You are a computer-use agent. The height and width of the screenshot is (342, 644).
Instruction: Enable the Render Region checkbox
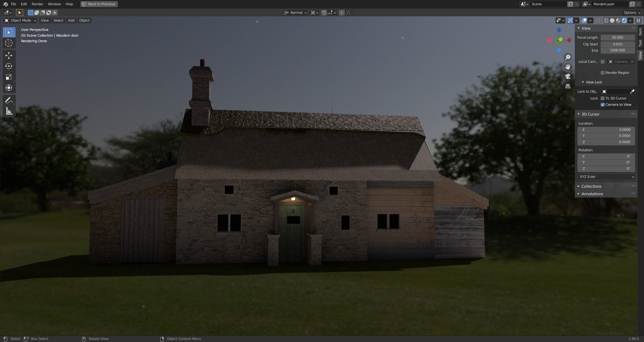(602, 73)
